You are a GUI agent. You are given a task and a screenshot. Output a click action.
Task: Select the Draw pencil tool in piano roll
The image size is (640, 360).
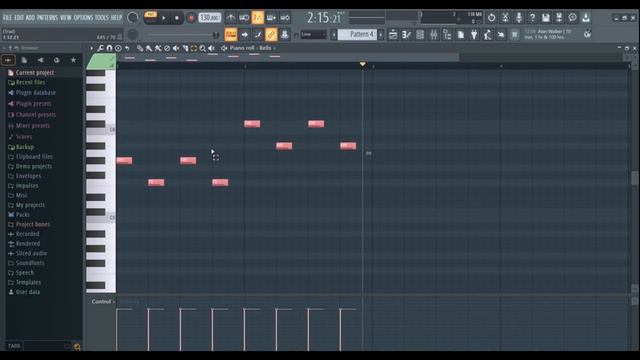click(x=140, y=48)
